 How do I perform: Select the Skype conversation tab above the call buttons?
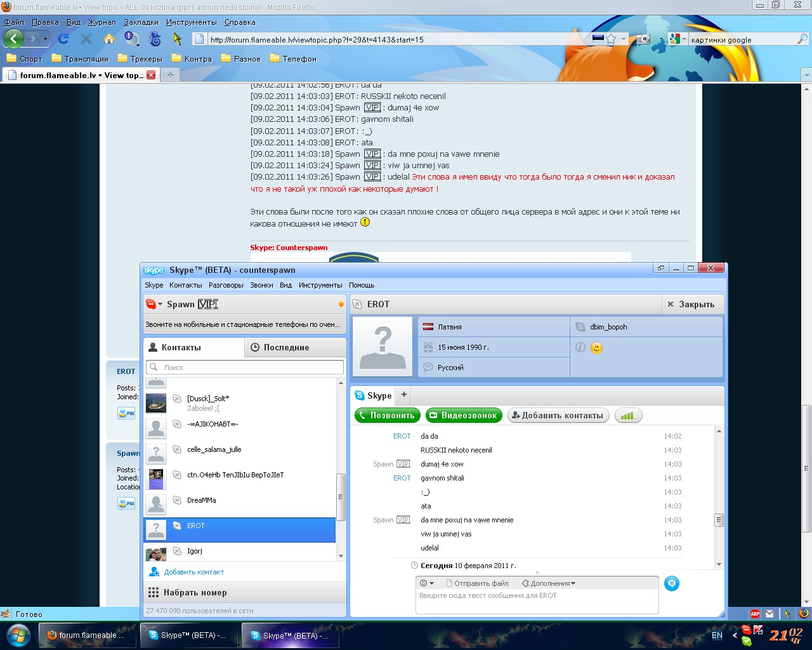(x=373, y=395)
